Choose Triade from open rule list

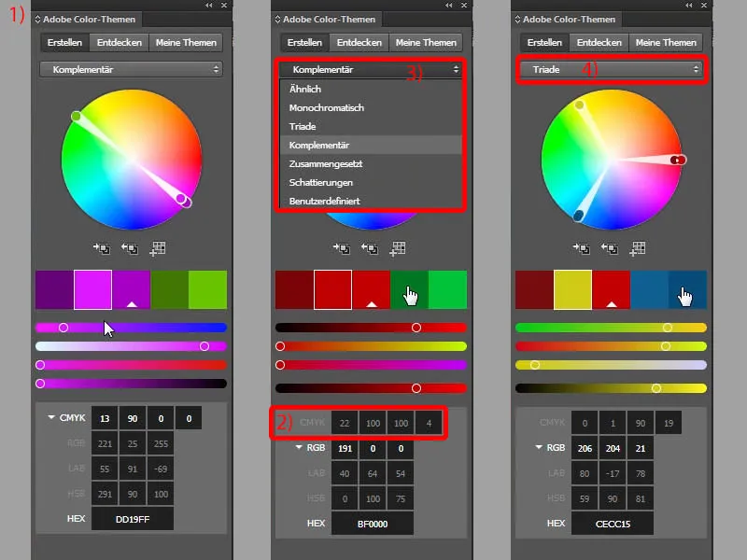pyautogui.click(x=371, y=126)
